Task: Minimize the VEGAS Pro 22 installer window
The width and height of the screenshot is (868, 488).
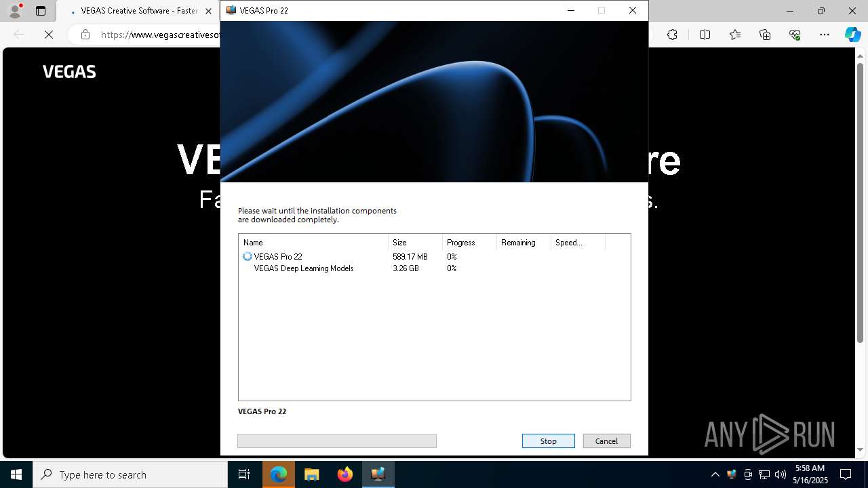Action: coord(570,10)
